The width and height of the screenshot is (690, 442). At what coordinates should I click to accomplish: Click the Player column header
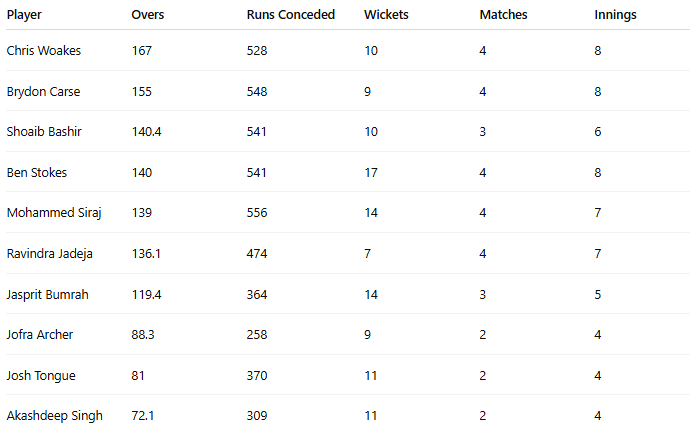coord(24,15)
